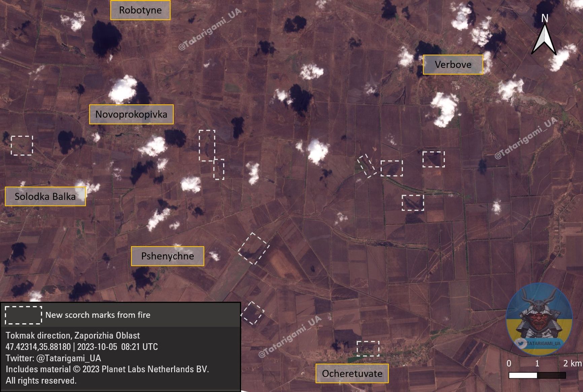Click the 'Tokmak direction, Zaporizhia Oblast' title

pos(72,335)
